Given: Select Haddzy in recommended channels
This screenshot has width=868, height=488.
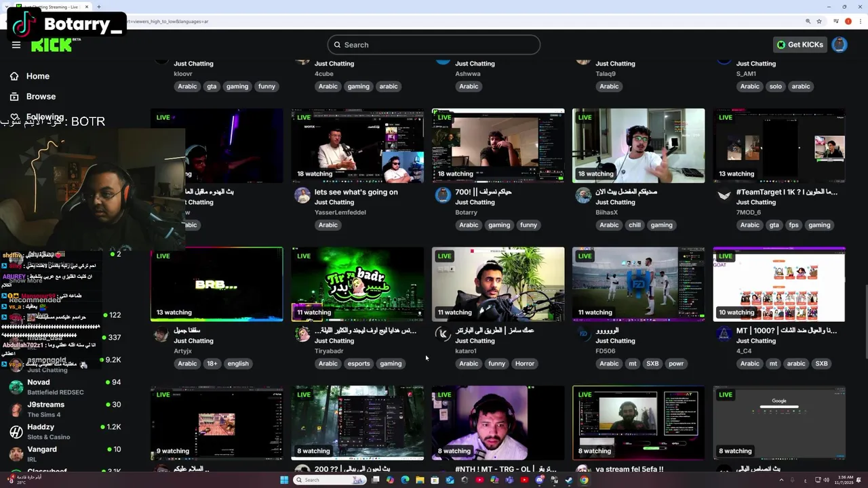Looking at the screenshot, I should (64, 432).
